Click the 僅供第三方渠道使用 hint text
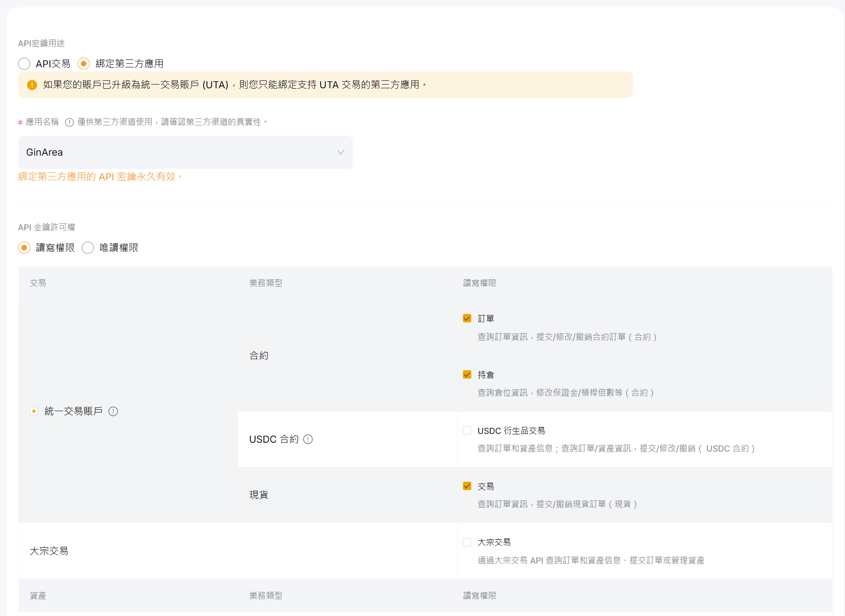Image resolution: width=845 pixels, height=616 pixels. [x=172, y=122]
